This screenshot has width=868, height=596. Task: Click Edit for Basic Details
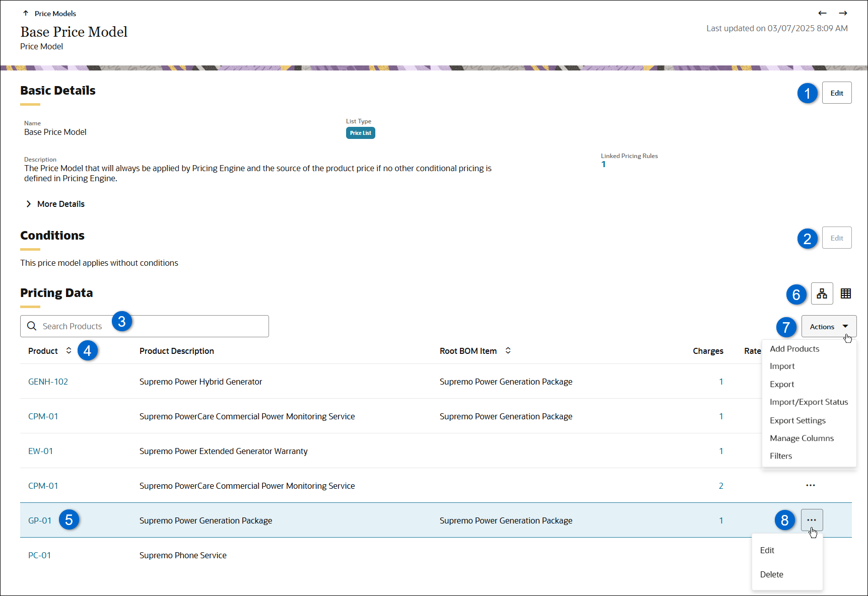[x=837, y=93]
